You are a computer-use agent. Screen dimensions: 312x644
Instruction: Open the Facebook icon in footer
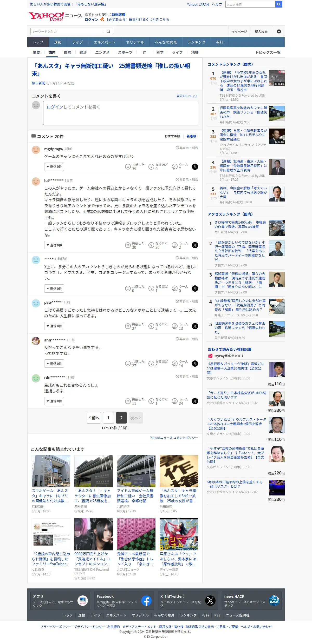(x=146, y=601)
